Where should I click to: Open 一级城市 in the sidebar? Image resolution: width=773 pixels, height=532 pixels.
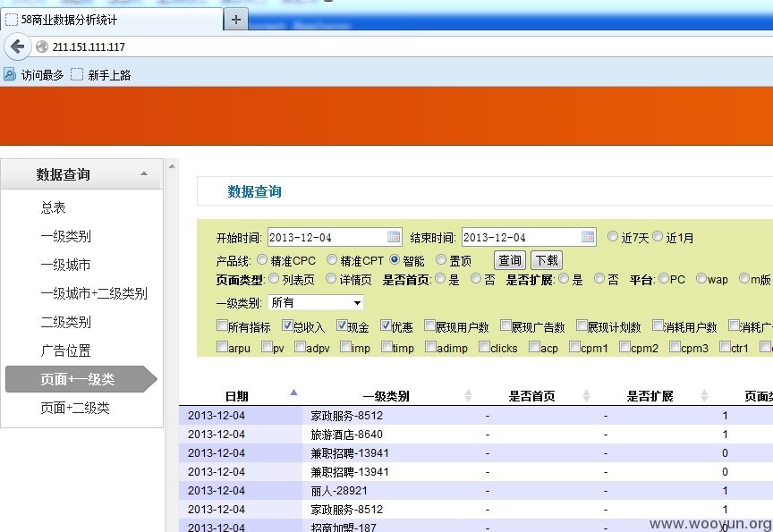(x=65, y=265)
